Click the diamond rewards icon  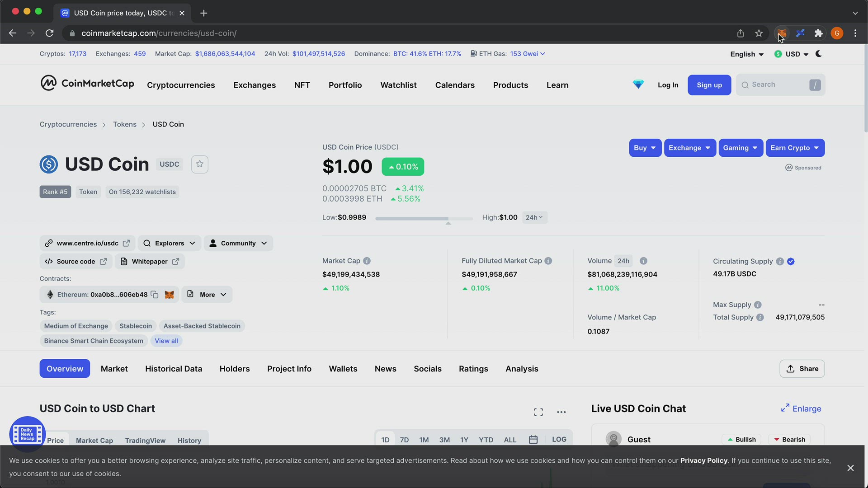(638, 84)
